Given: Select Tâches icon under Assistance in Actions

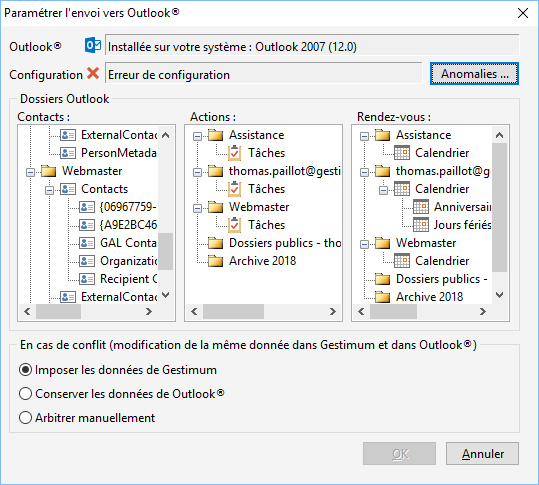Looking at the screenshot, I should click(234, 153).
